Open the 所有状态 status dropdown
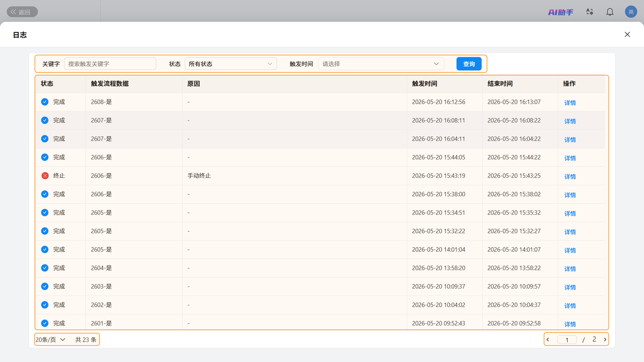This screenshot has height=362, width=644. coord(230,64)
